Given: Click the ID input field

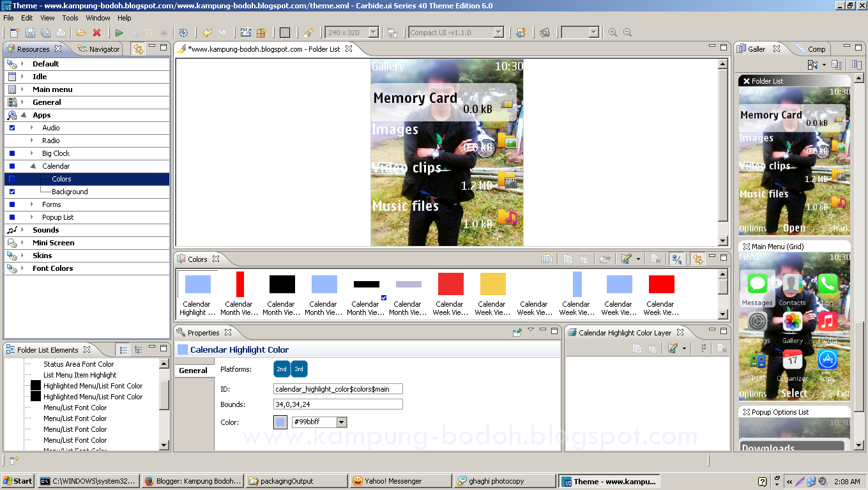Looking at the screenshot, I should pyautogui.click(x=338, y=389).
